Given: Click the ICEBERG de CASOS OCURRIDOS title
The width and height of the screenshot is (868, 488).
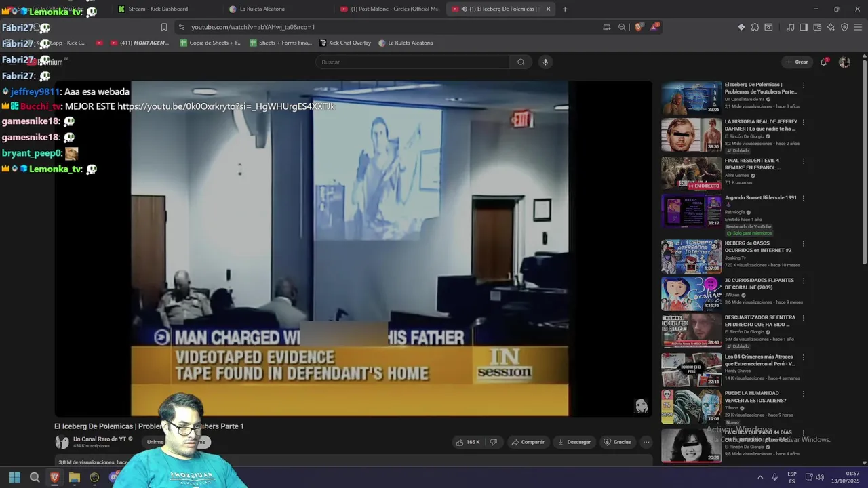Looking at the screenshot, I should (758, 247).
